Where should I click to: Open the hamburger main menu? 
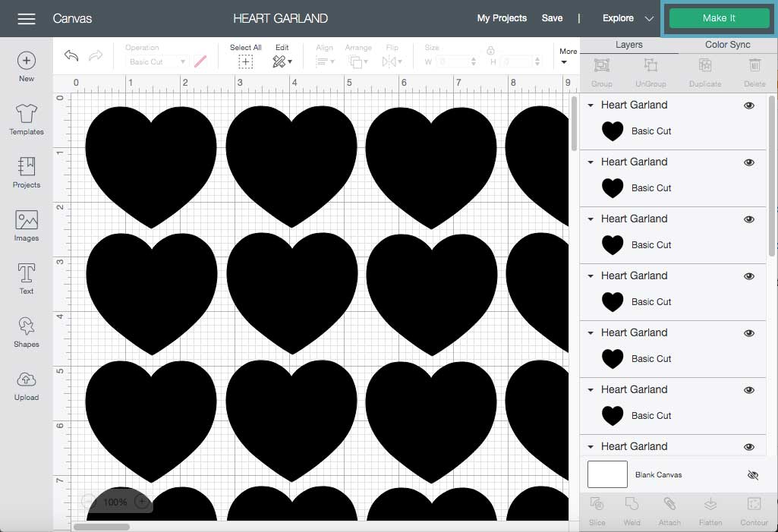27,19
